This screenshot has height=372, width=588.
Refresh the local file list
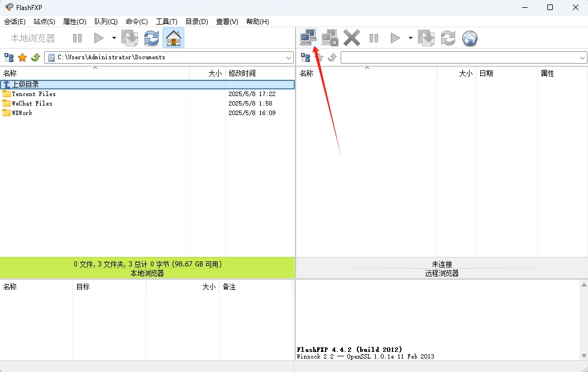151,37
